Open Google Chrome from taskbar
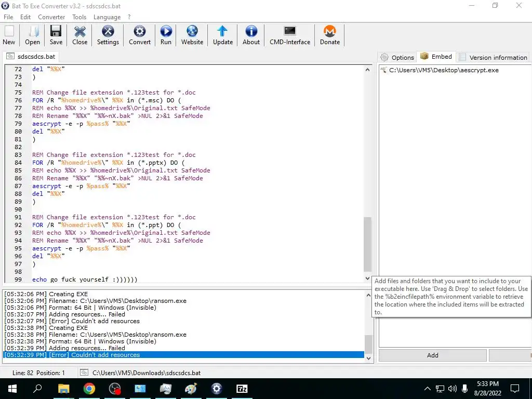The width and height of the screenshot is (532, 399). (89, 389)
